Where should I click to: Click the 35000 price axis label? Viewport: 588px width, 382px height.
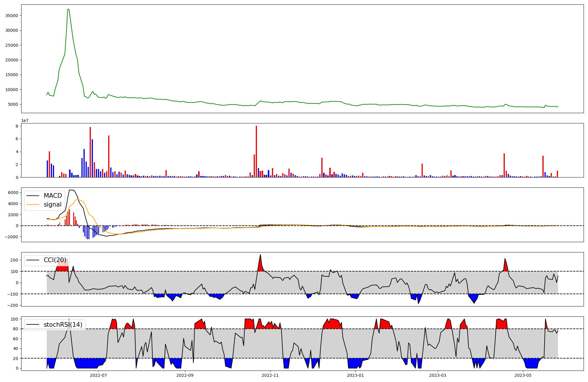pyautogui.click(x=12, y=16)
